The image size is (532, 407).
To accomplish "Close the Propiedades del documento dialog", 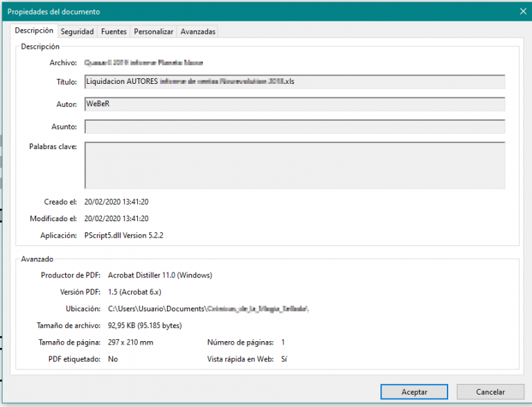I will [x=522, y=11].
